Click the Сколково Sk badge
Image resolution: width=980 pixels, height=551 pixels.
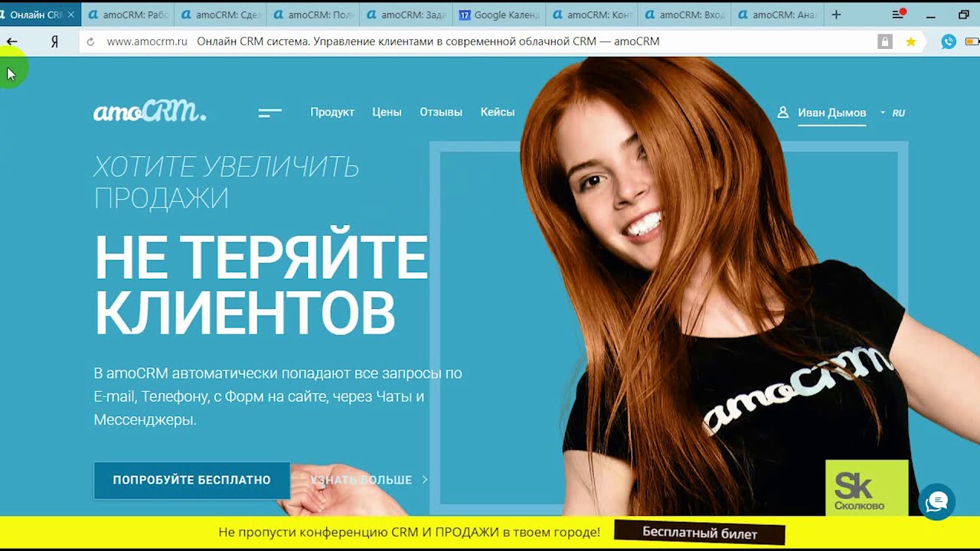pyautogui.click(x=867, y=487)
